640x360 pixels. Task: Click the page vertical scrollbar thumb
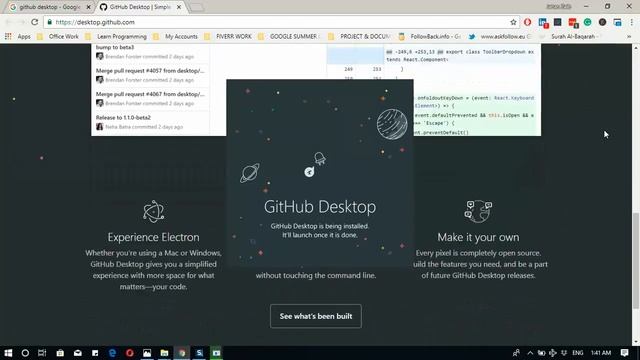coord(636,260)
